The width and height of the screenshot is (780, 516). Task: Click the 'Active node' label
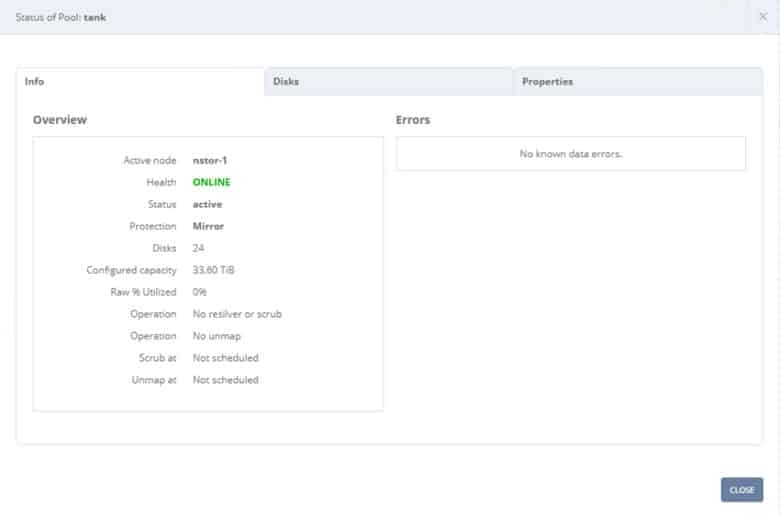point(150,160)
